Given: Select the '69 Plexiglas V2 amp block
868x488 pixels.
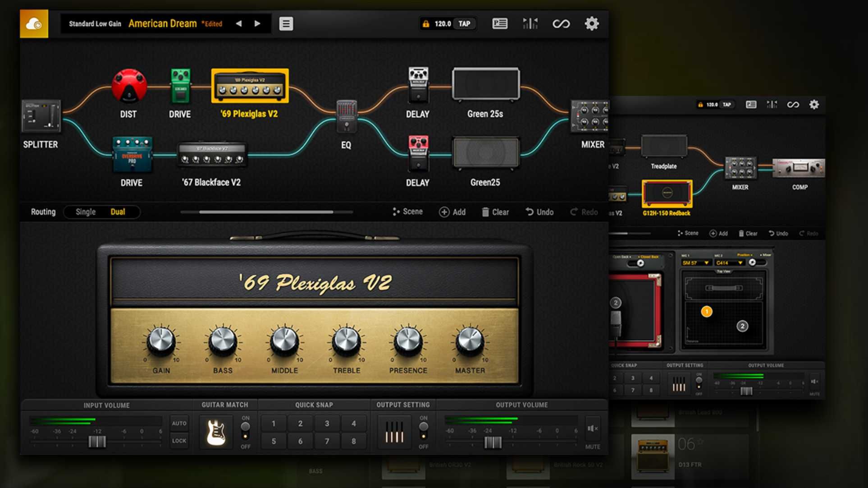Looking at the screenshot, I should click(x=250, y=86).
